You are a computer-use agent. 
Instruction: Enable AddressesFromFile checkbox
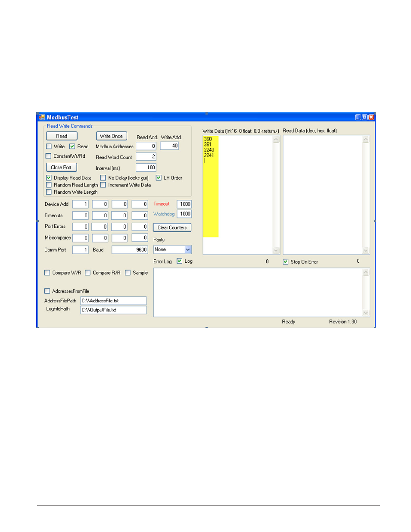pyautogui.click(x=47, y=291)
